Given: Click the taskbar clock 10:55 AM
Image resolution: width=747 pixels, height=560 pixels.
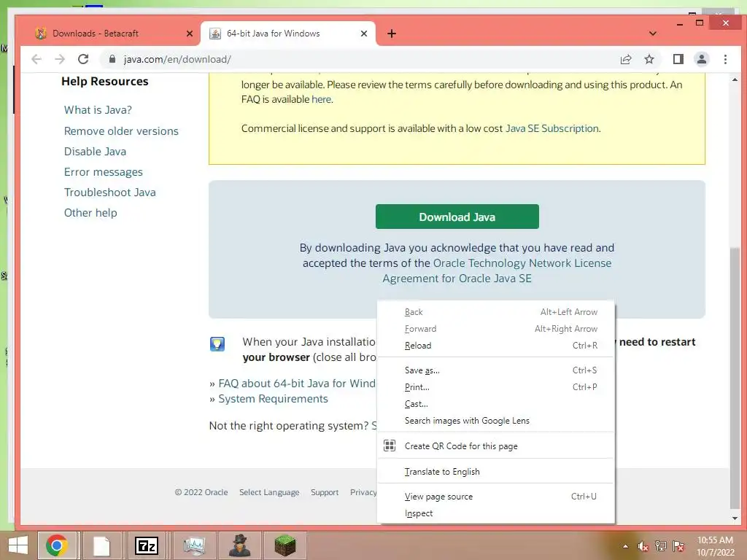Looking at the screenshot, I should 715,540.
